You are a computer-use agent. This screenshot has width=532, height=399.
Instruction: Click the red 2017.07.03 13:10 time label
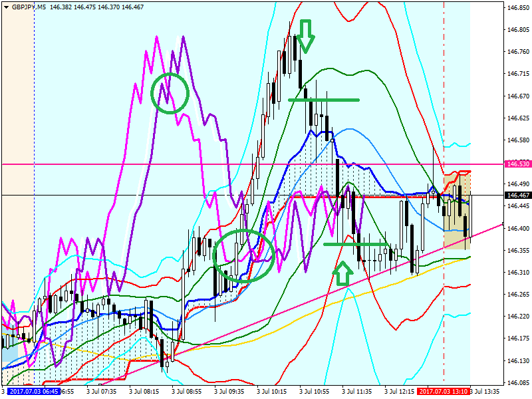[x=444, y=392]
